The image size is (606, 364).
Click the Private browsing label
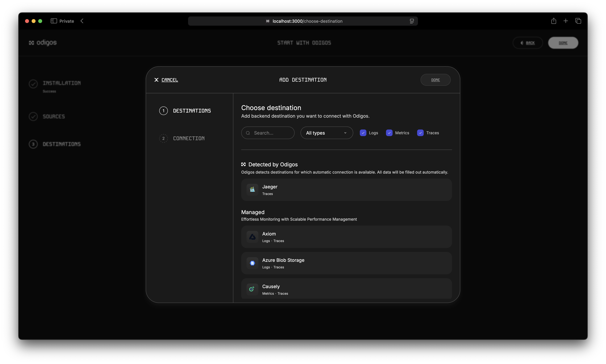[67, 21]
